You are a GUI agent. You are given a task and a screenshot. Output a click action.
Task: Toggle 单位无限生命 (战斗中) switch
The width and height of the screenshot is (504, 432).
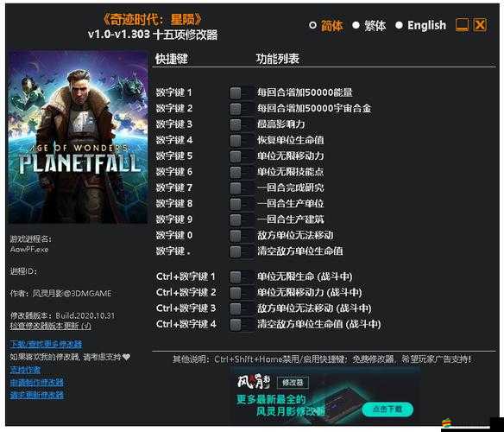pos(242,276)
